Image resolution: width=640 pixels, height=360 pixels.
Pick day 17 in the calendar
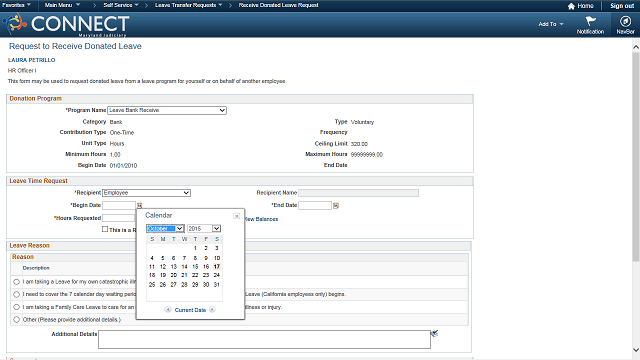(x=217, y=267)
